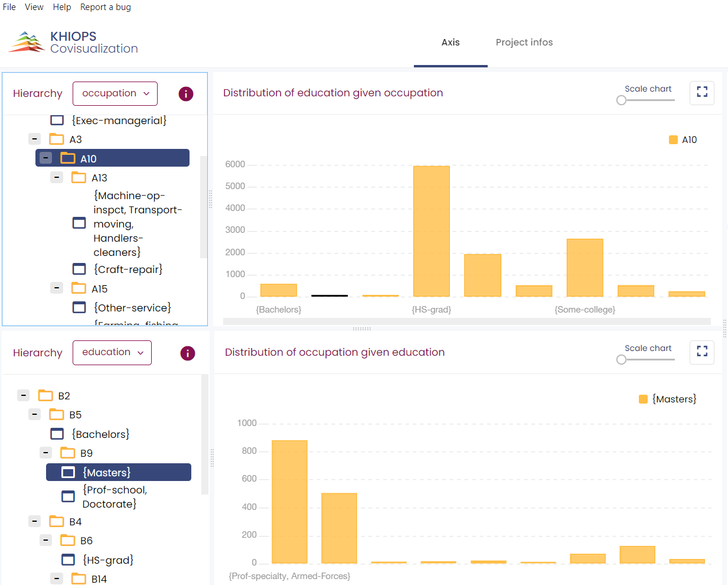Click the B9 folder icon
The image size is (728, 585).
(x=68, y=453)
